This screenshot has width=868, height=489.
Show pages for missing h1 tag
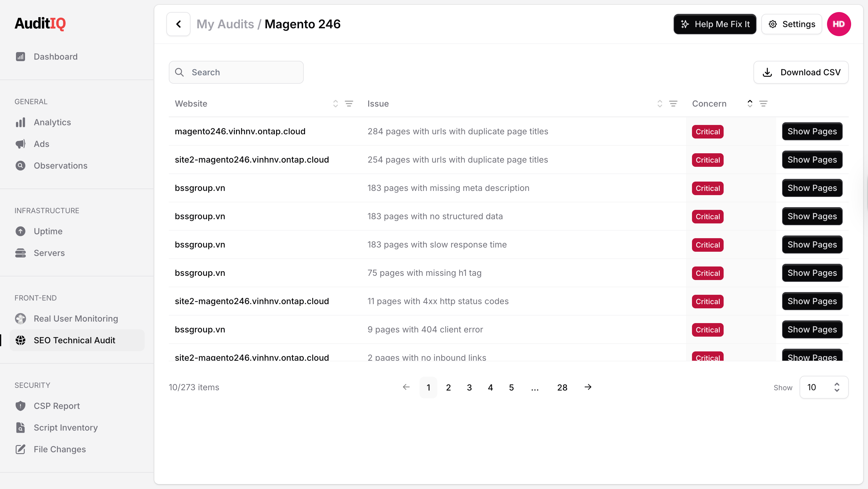coord(812,273)
